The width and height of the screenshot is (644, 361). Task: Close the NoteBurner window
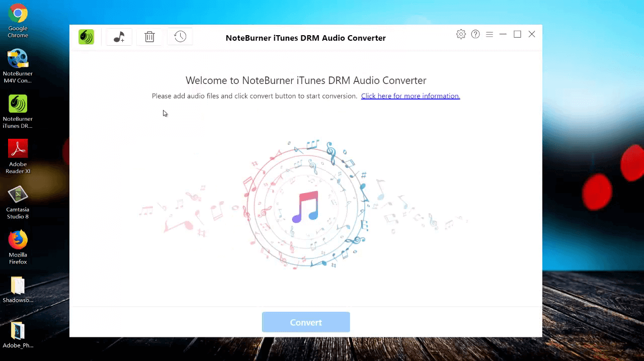coord(532,34)
